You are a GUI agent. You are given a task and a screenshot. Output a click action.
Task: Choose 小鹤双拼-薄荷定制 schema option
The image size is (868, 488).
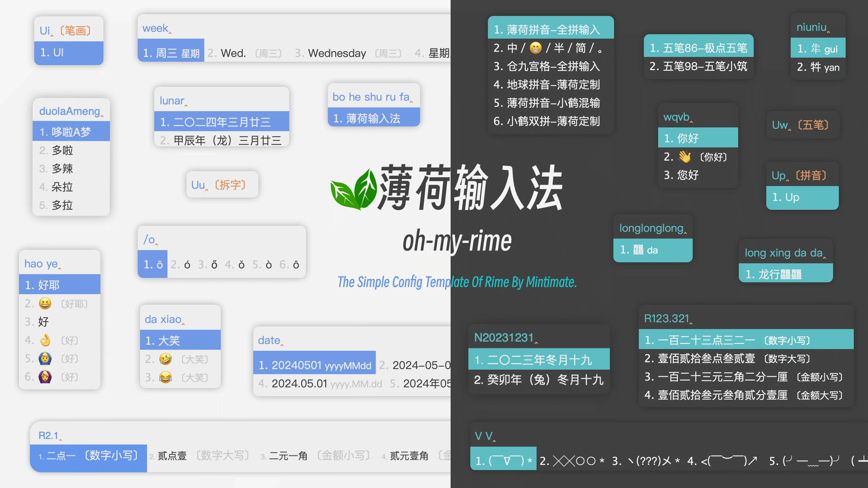click(547, 121)
